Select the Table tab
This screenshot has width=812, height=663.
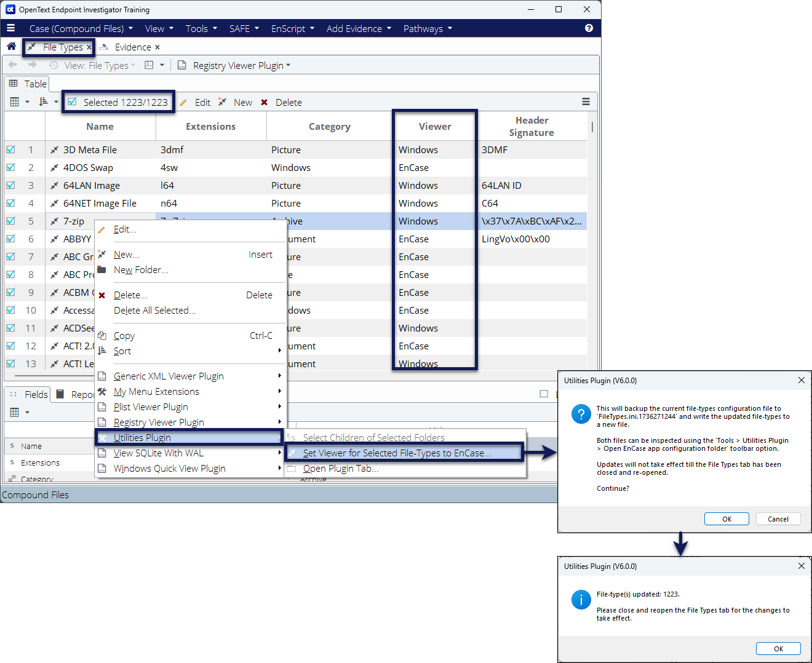[28, 84]
